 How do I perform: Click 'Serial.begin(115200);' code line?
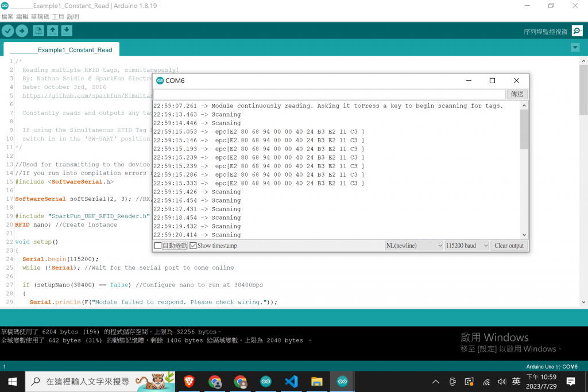(60, 259)
